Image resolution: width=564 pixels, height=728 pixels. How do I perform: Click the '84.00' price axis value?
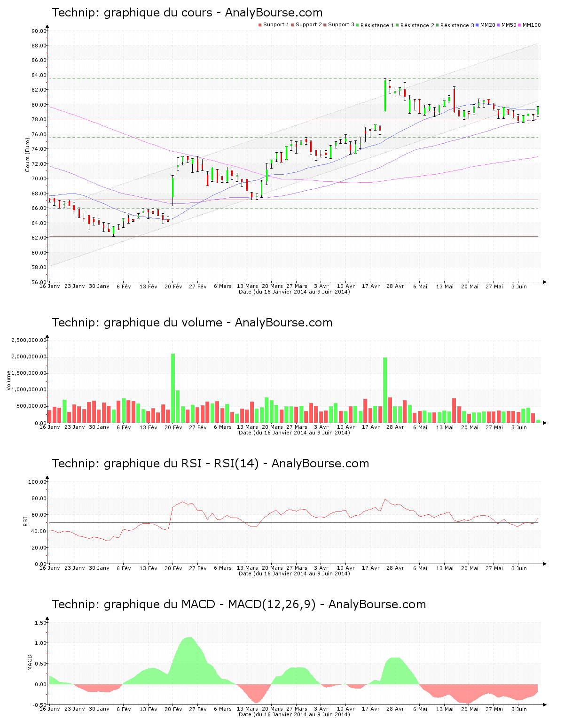point(39,75)
